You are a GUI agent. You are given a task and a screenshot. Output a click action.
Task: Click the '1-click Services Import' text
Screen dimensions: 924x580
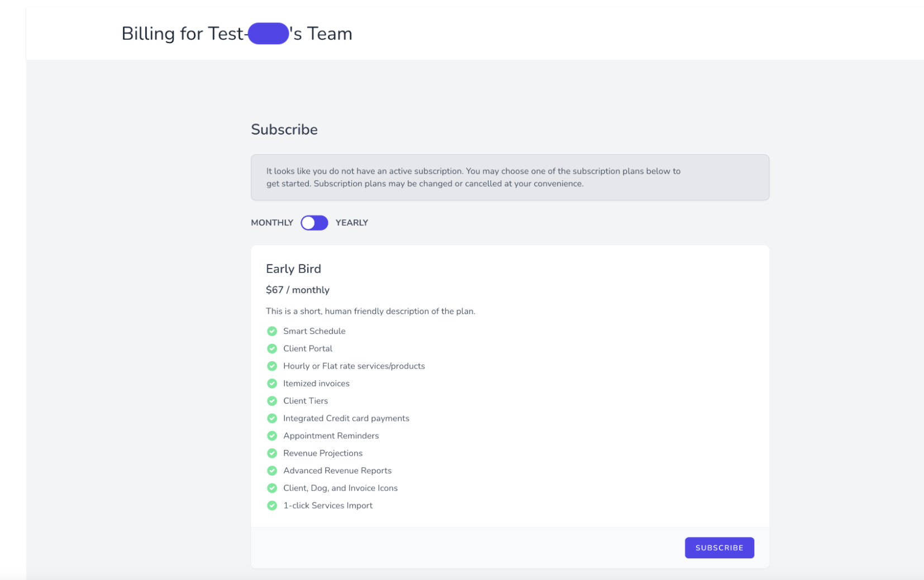pos(328,505)
